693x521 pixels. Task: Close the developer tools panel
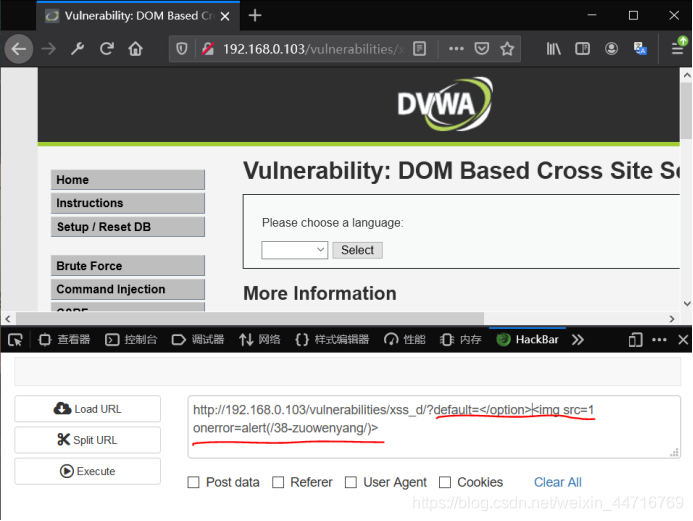point(683,340)
